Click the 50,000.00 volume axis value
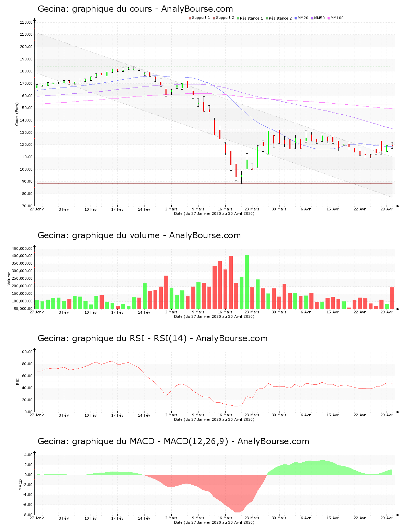Viewport: 412px width, 532px height. [23, 309]
